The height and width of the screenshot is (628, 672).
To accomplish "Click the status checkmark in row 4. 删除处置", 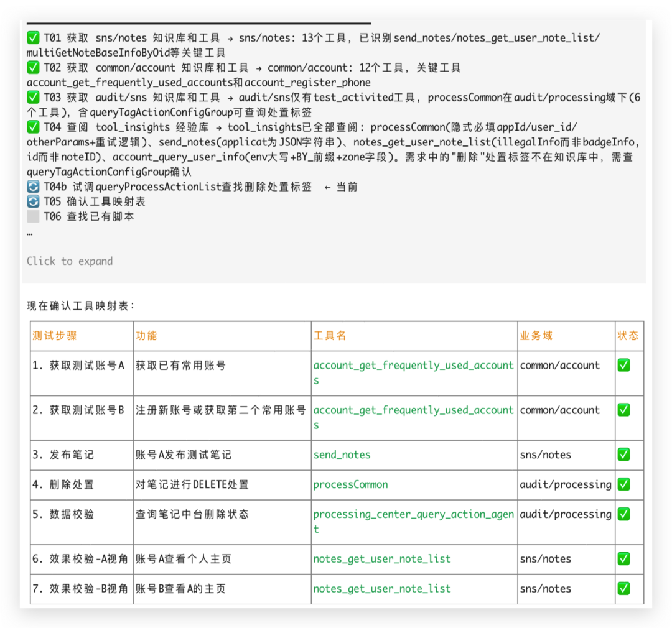I will coord(623,484).
